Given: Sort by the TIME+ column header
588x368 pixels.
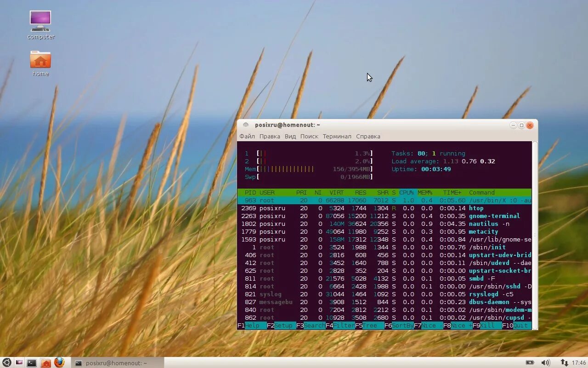Looking at the screenshot, I should pyautogui.click(x=452, y=193).
